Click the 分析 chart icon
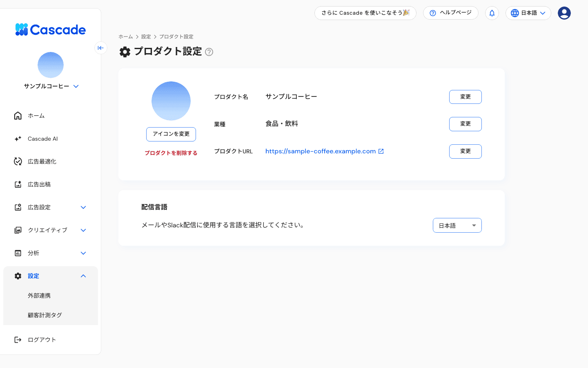The width and height of the screenshot is (588, 368). (18, 253)
